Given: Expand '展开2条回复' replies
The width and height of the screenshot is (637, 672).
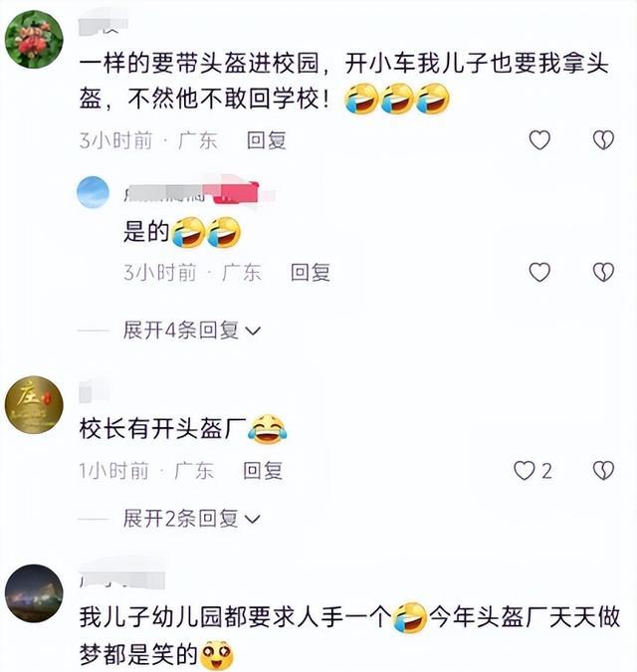Looking at the screenshot, I should click(x=191, y=519).
